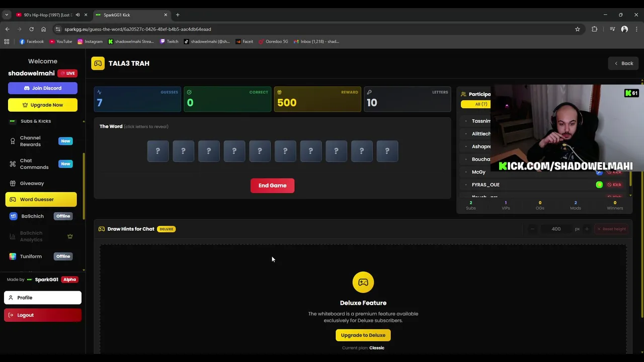Open the Profile page
644x362 pixels.
pos(43,298)
